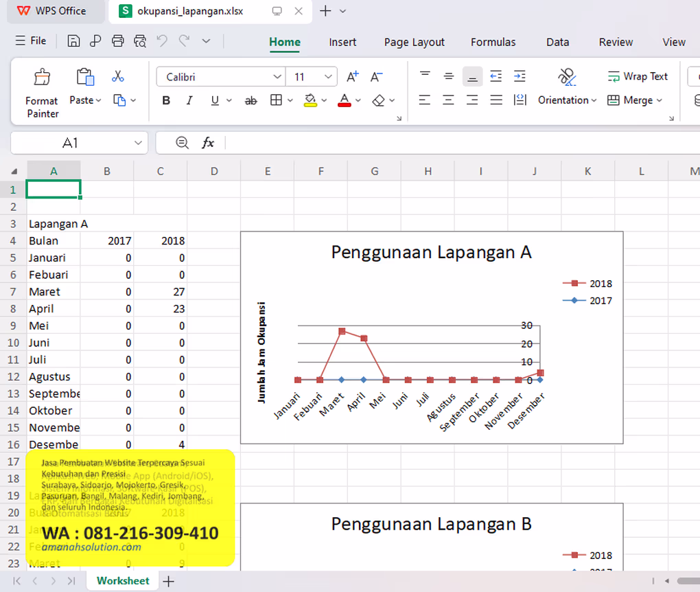Expand the Underline style arrow
Image resolution: width=700 pixels, height=592 pixels.
tap(229, 100)
